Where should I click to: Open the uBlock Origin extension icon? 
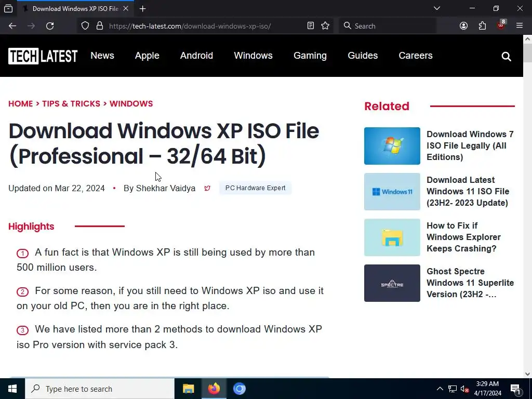(x=501, y=25)
